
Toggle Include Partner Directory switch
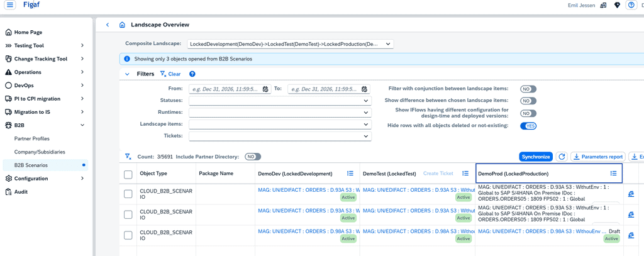[253, 157]
